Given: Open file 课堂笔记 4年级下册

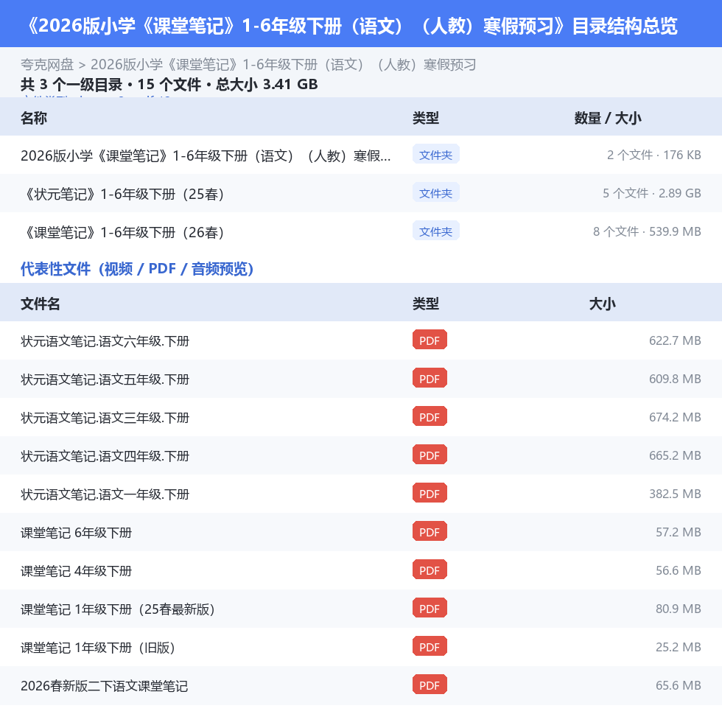Looking at the screenshot, I should pyautogui.click(x=76, y=571).
